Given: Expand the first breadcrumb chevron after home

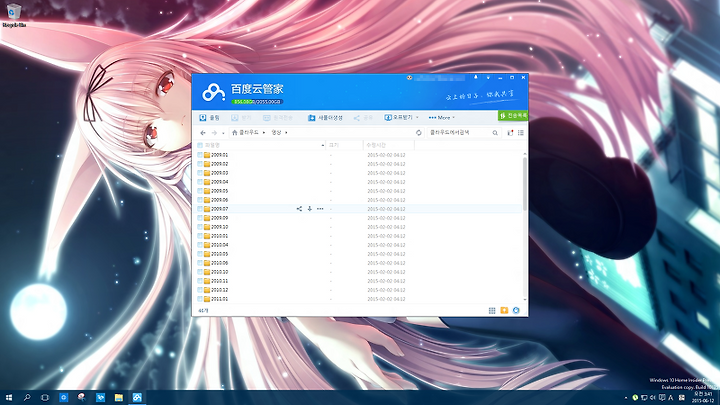Looking at the screenshot, I should pos(264,133).
